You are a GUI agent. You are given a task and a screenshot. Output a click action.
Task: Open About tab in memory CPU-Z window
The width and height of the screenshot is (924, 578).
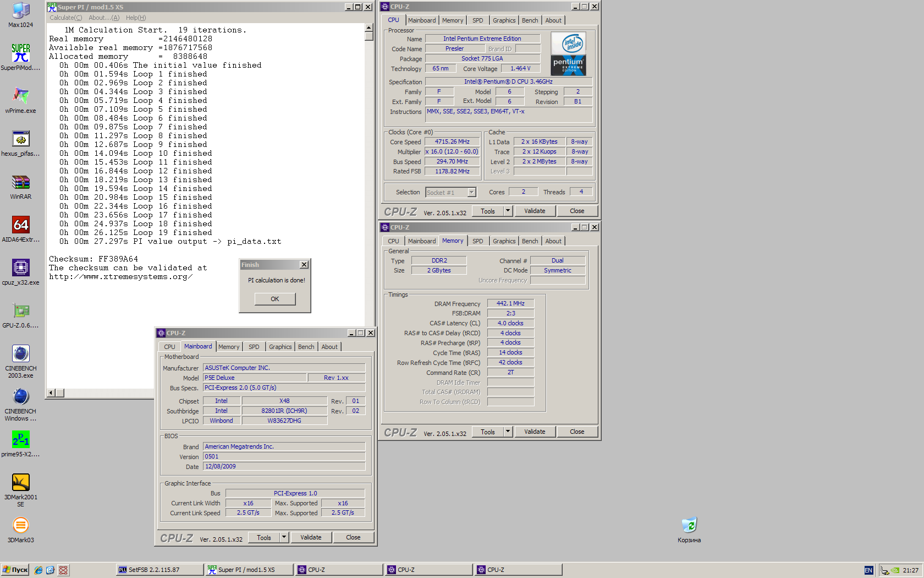553,241
